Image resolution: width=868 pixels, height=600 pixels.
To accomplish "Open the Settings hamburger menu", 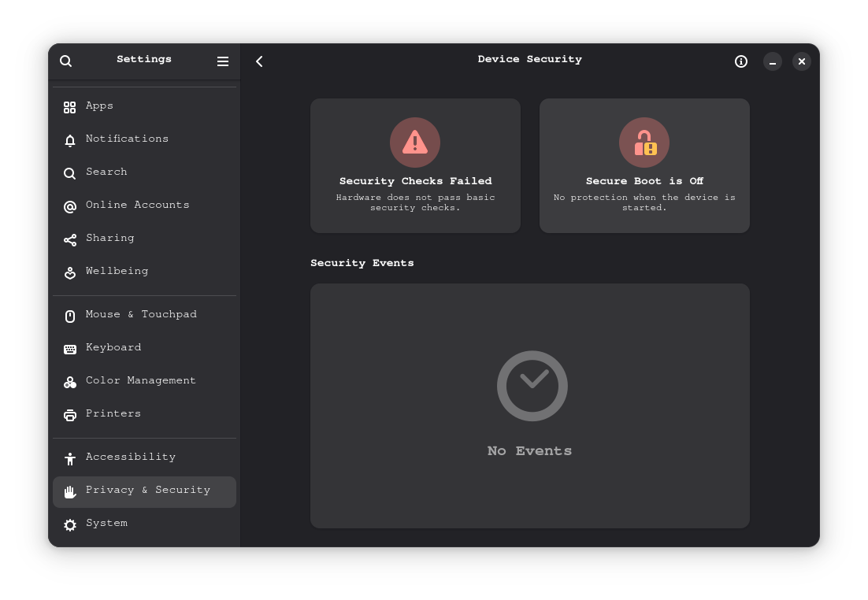I will coord(223,61).
